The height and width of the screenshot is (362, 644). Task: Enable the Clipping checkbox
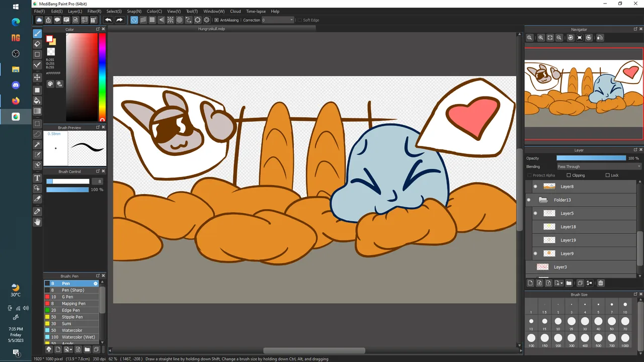[569, 175]
